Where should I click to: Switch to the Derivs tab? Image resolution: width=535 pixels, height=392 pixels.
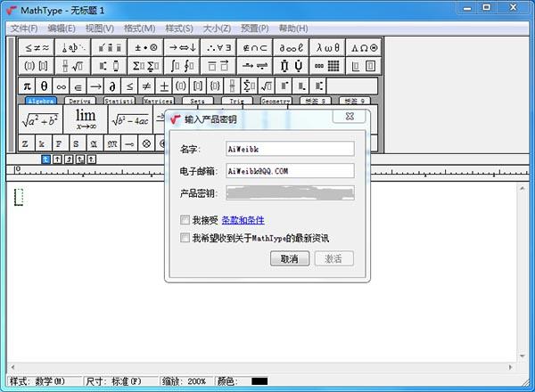point(80,101)
